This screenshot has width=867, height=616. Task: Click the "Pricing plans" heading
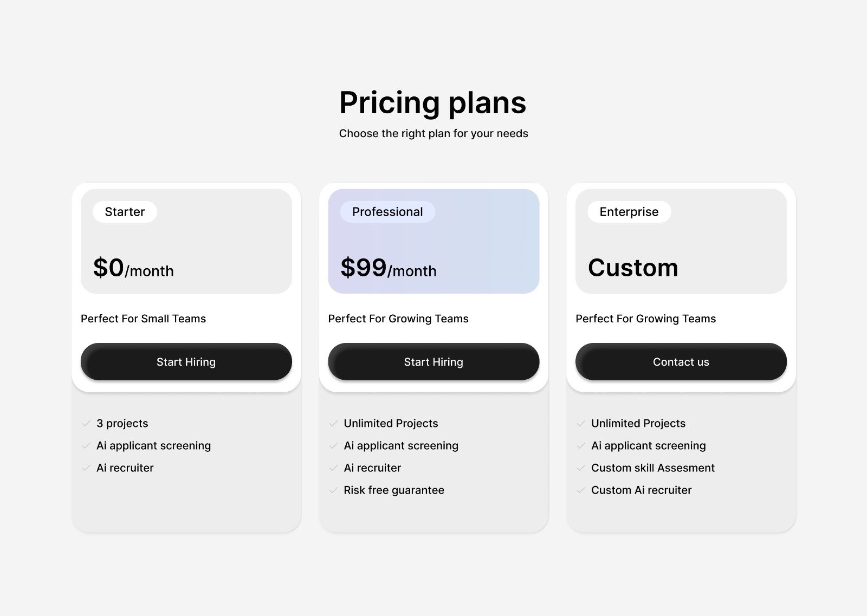coord(433,102)
